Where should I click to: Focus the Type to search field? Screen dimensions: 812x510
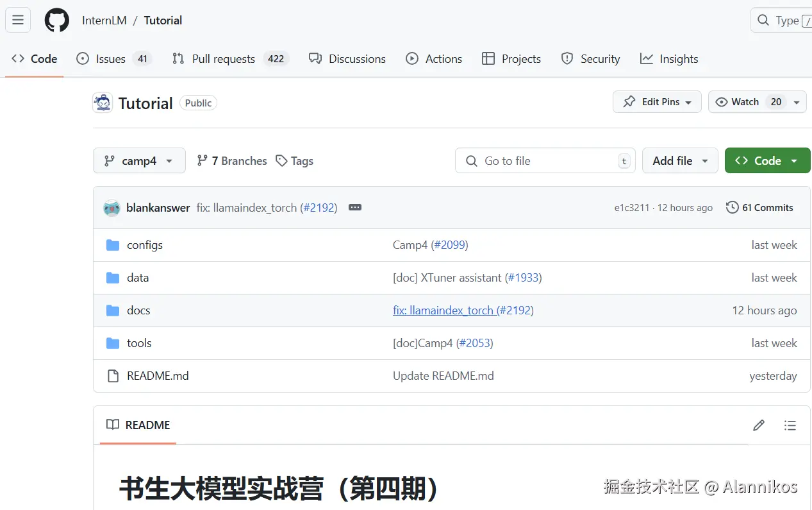[781, 20]
